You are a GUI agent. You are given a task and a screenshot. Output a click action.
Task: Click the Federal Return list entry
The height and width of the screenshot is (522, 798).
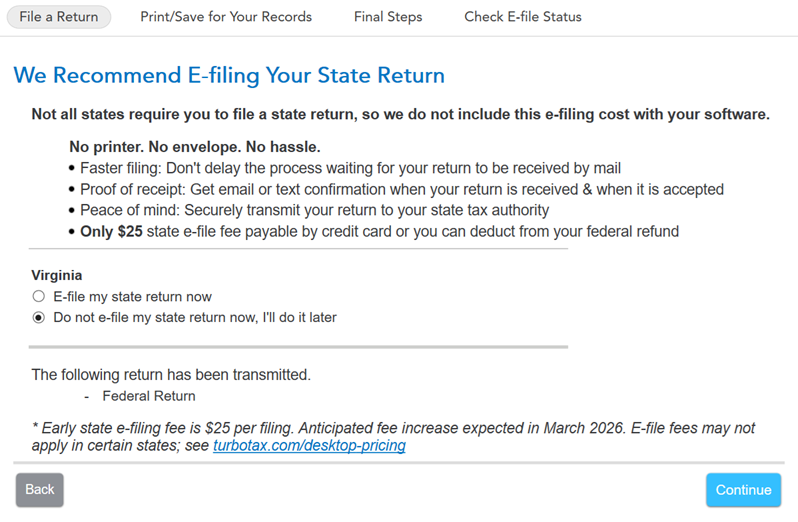(149, 396)
